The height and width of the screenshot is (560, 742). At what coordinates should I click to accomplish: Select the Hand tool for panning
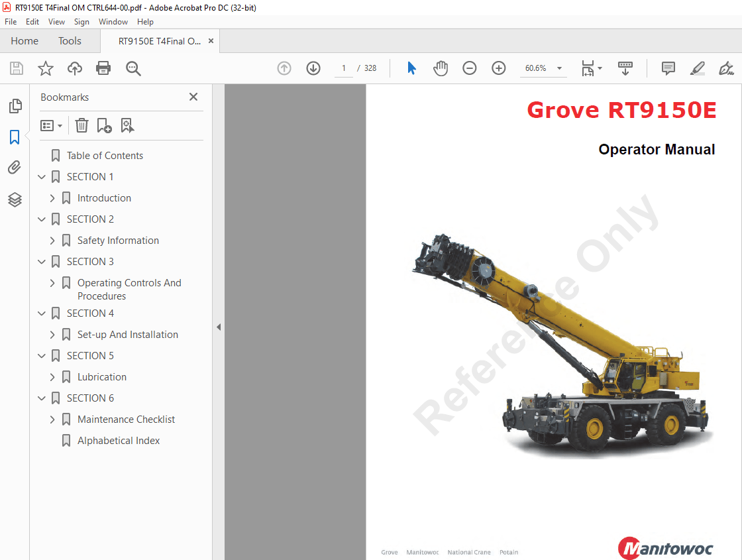(x=441, y=68)
